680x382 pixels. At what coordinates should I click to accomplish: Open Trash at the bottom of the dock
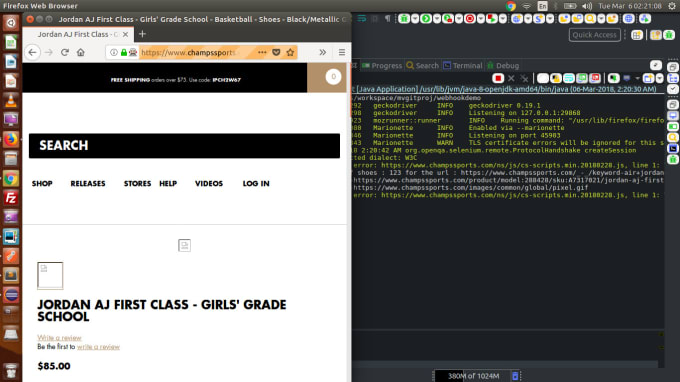(x=11, y=371)
